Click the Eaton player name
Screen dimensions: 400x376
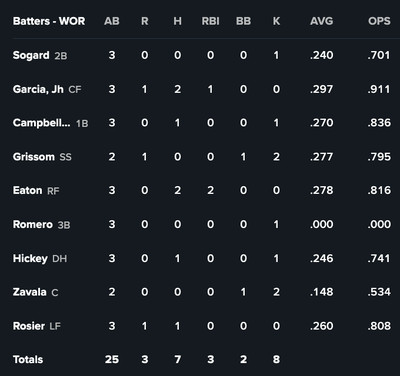point(27,190)
